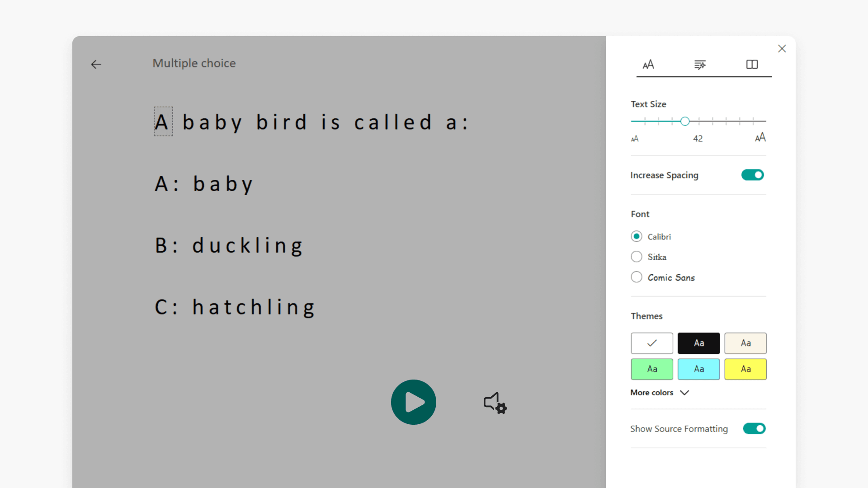Image resolution: width=868 pixels, height=488 pixels.
Task: Turn off Show Source Formatting
Action: point(754,428)
